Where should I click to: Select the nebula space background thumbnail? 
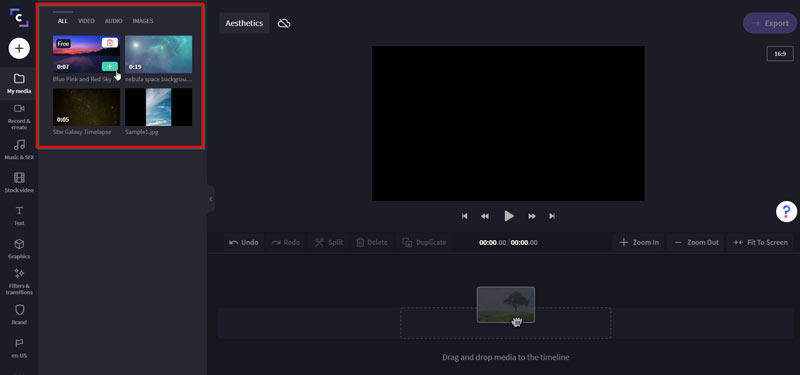click(159, 54)
